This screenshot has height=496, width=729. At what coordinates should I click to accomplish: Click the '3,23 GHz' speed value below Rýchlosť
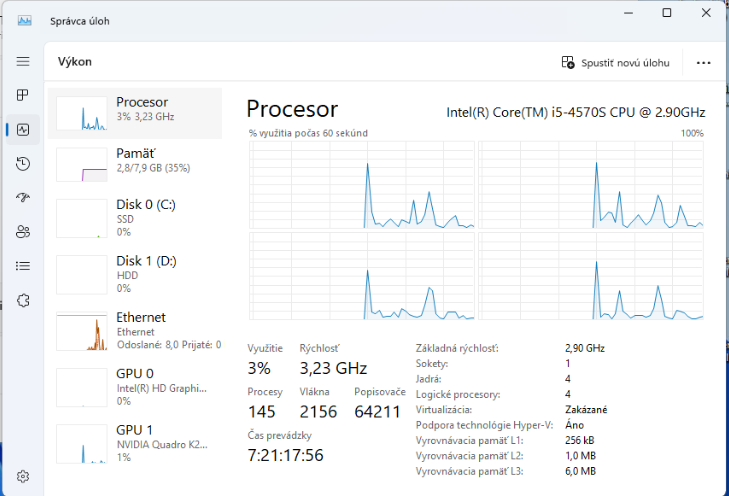[333, 368]
